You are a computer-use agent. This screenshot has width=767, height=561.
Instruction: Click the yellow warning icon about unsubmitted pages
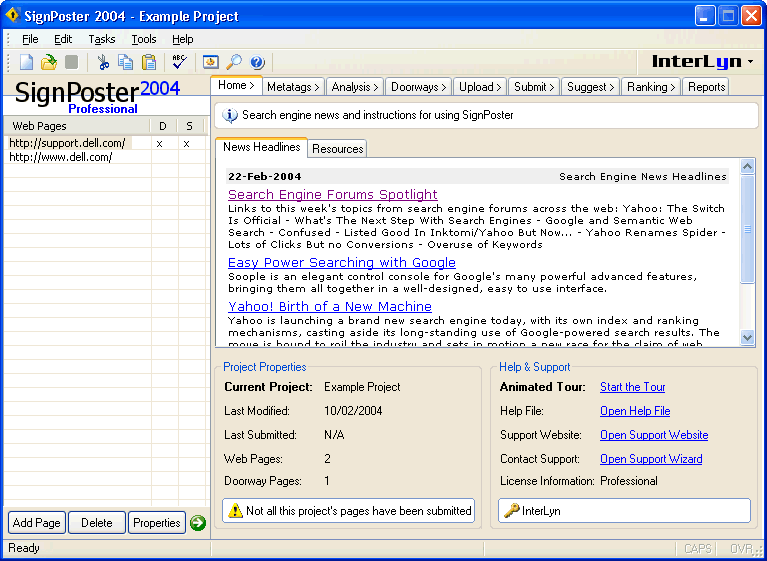pyautogui.click(x=235, y=511)
